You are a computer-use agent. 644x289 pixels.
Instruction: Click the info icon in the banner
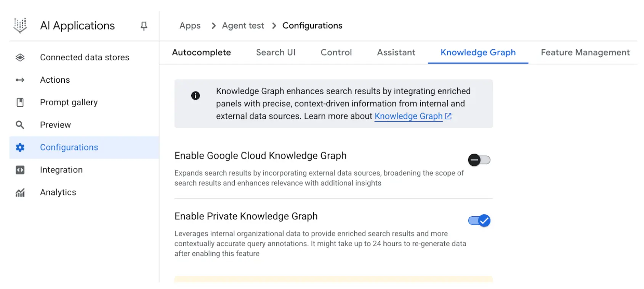click(x=195, y=96)
